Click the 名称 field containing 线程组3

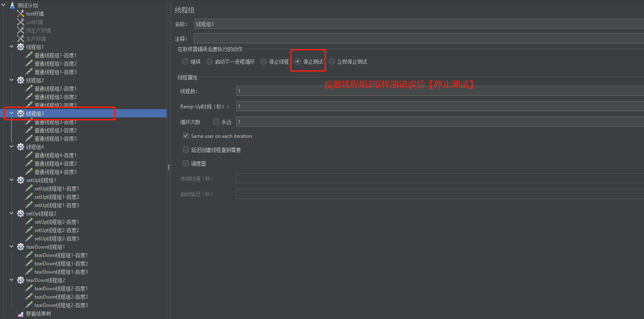[419, 24]
